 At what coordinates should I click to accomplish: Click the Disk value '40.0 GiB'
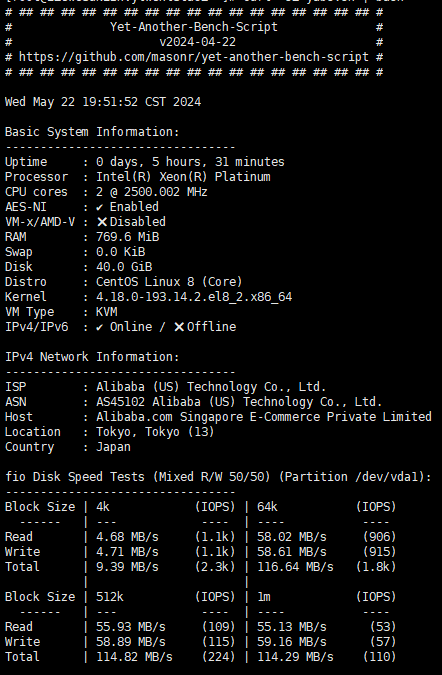(x=124, y=267)
